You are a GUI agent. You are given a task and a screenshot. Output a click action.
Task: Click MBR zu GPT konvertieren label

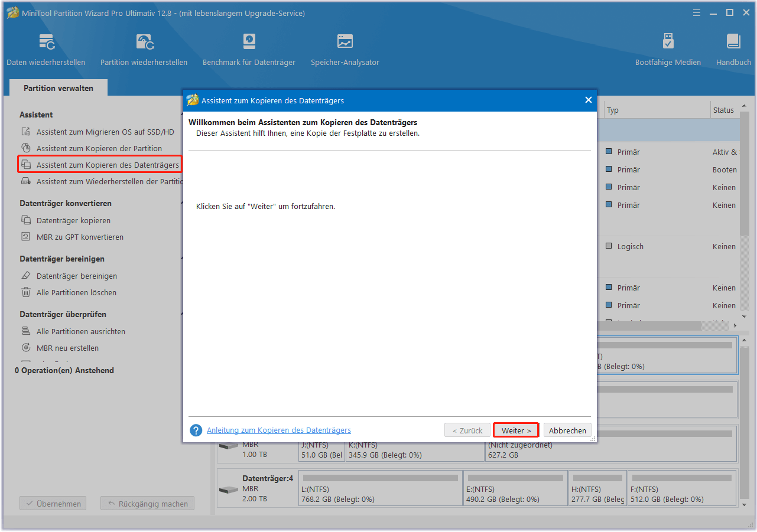[80, 237]
